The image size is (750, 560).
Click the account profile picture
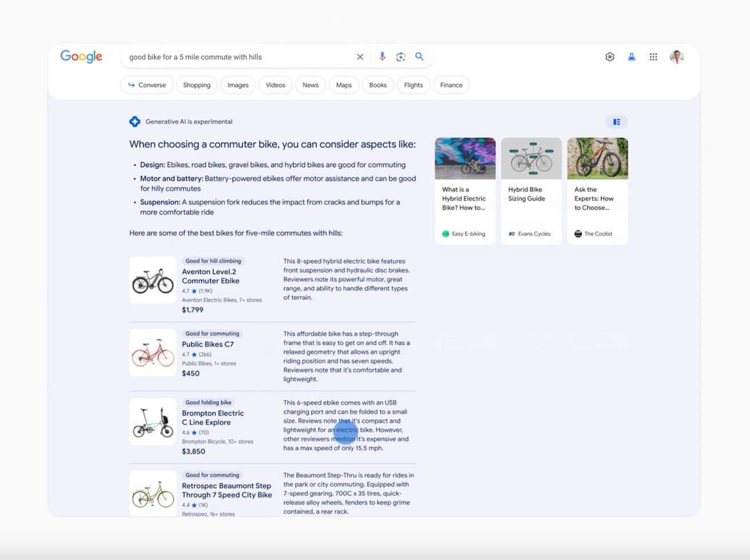pos(677,57)
